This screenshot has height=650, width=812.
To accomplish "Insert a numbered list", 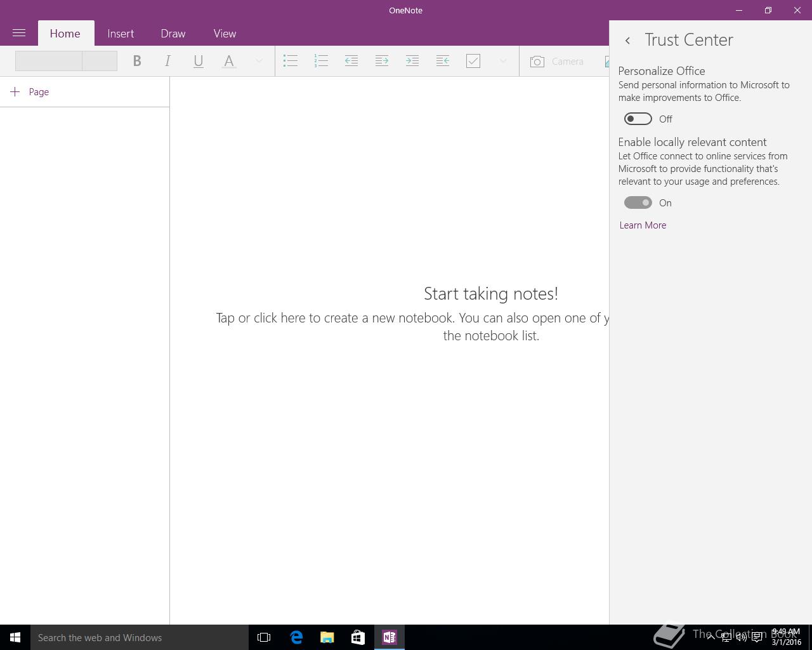I will (321, 61).
